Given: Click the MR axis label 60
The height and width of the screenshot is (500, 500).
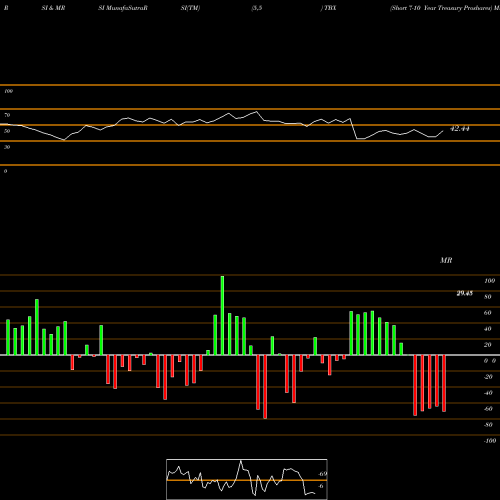Looking at the screenshot, I should tap(488, 313).
